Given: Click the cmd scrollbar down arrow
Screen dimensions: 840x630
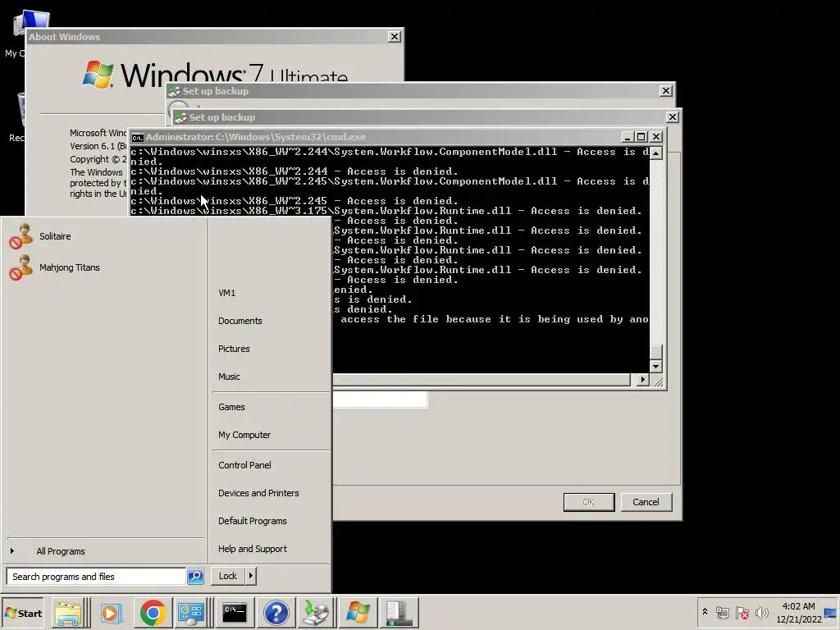Looking at the screenshot, I should pos(656,367).
